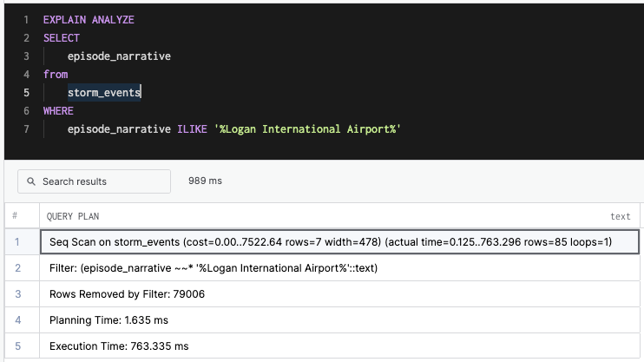Click the '%Logan International Airport%' string literal
This screenshot has width=644, height=362.
pyautogui.click(x=307, y=129)
